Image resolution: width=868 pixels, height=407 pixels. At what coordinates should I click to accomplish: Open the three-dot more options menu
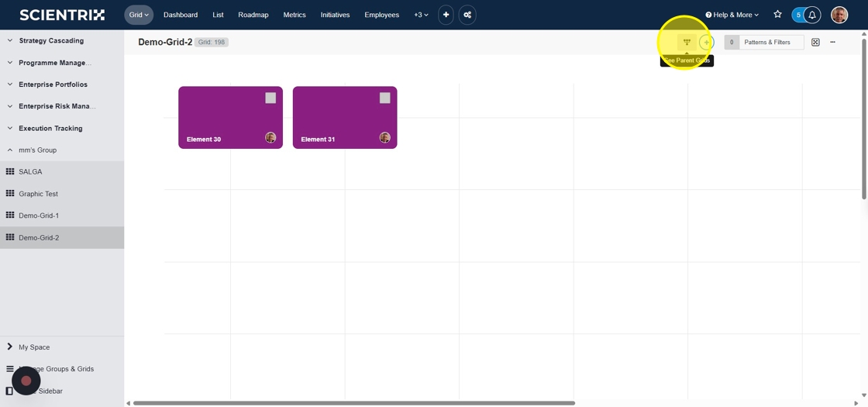click(x=832, y=43)
